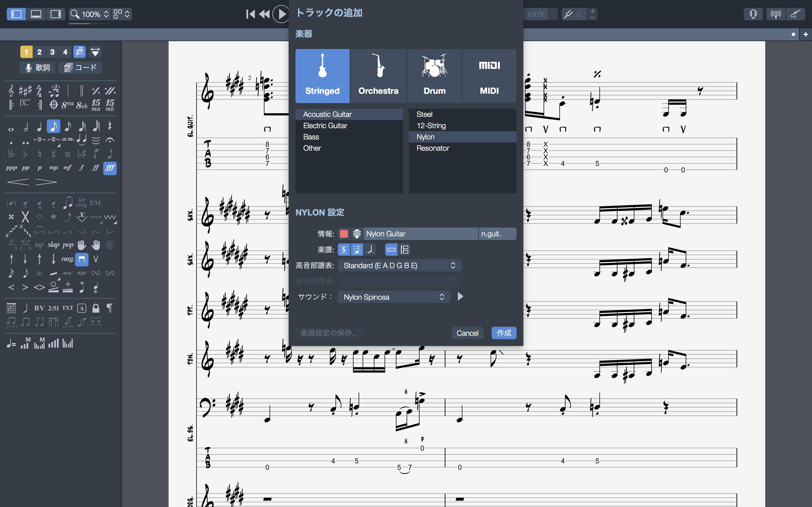Open the 歌詞 lyrics microphone button

[x=37, y=68]
